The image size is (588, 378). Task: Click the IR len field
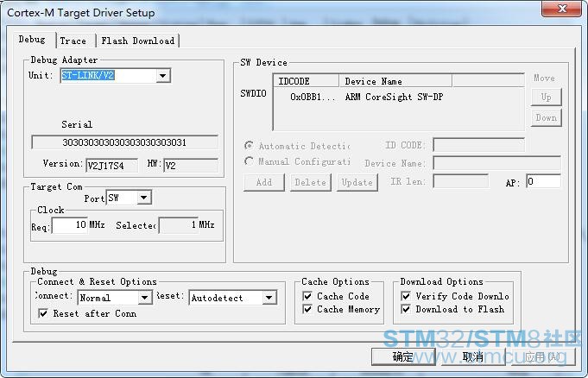coord(461,181)
